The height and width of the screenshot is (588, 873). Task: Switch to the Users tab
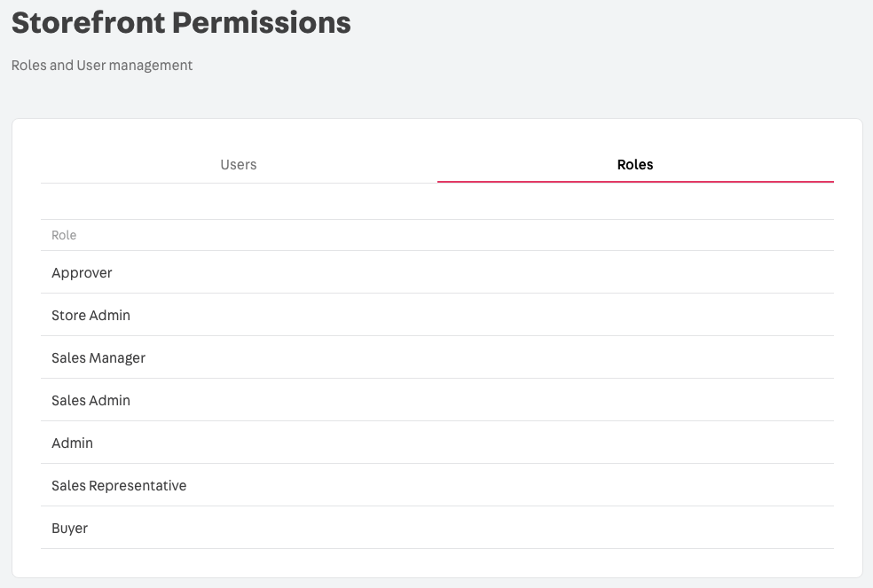click(238, 165)
